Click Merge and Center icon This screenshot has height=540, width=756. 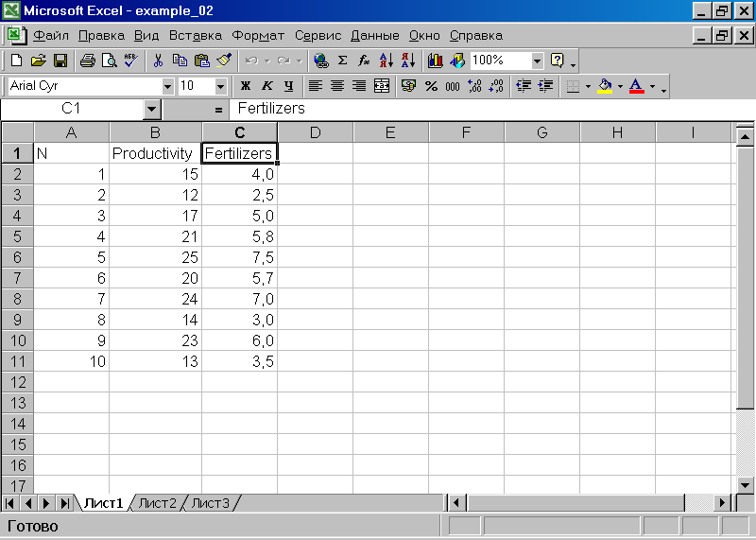coord(382,86)
